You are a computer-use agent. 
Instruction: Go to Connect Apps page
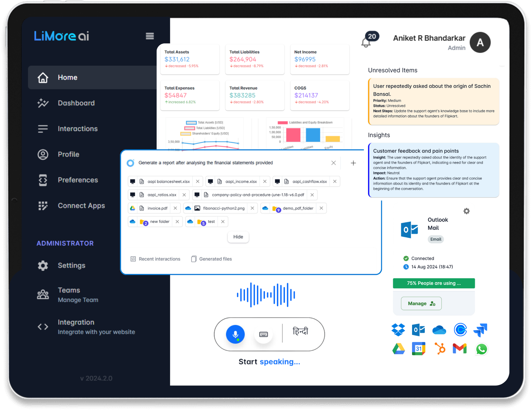pyautogui.click(x=81, y=206)
